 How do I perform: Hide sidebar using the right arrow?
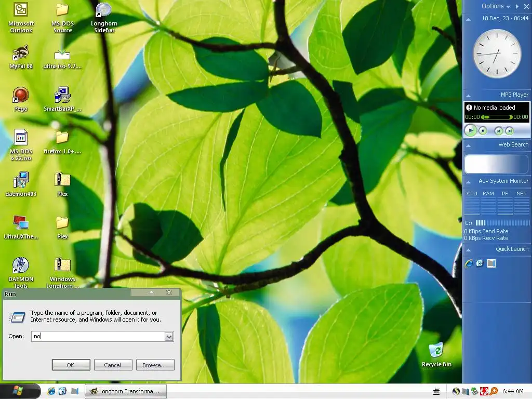click(517, 6)
